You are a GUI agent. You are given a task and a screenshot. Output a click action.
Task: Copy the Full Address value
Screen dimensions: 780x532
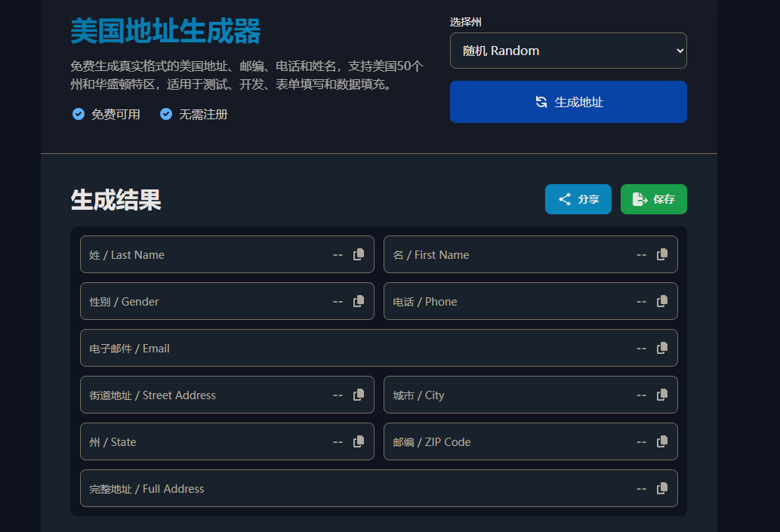point(662,488)
